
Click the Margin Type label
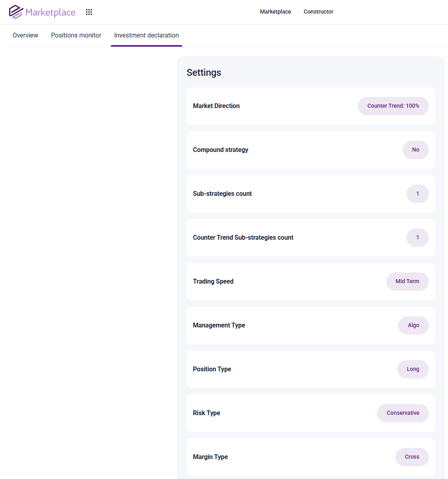(x=210, y=457)
